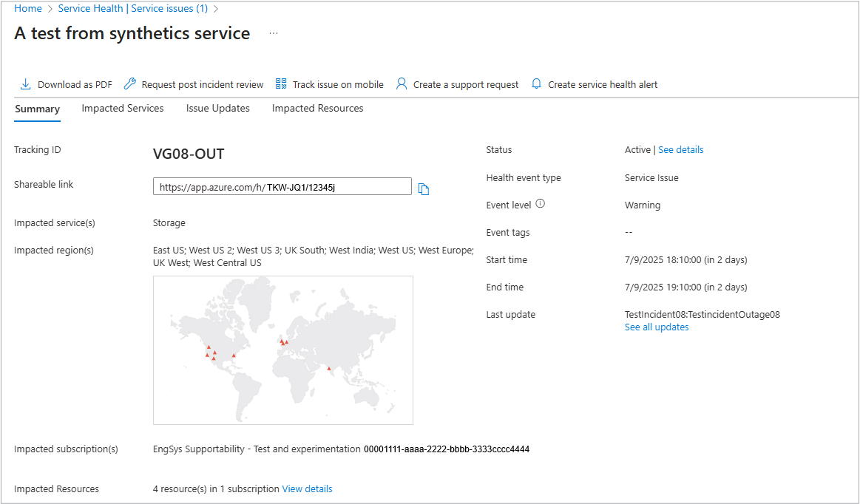Click the Download as PDF arrow icon
The width and height of the screenshot is (860, 504).
pos(25,84)
